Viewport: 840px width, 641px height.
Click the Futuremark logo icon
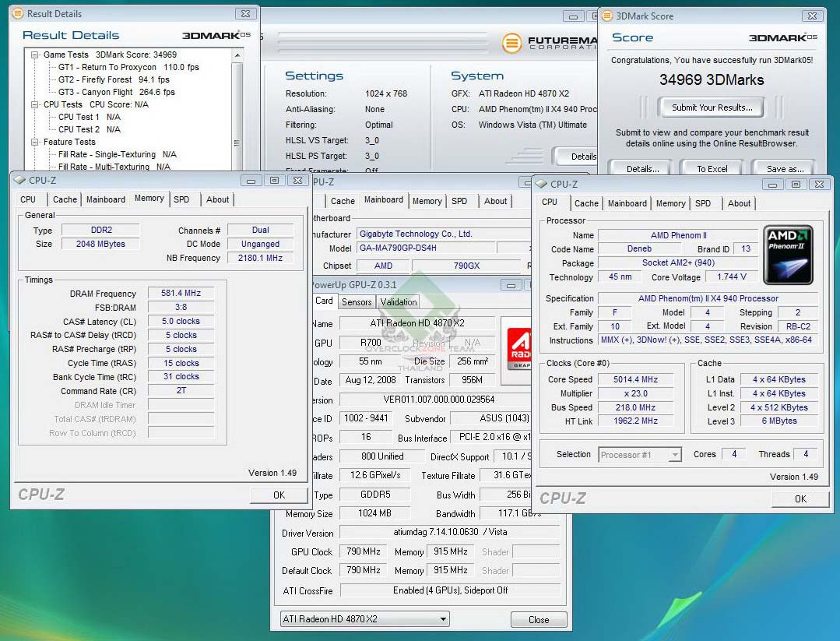(x=511, y=43)
